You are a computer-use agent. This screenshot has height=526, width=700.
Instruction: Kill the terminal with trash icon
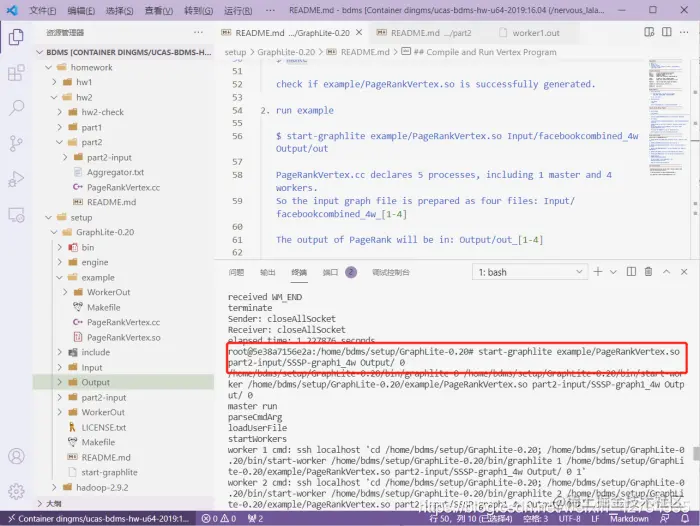point(649,271)
